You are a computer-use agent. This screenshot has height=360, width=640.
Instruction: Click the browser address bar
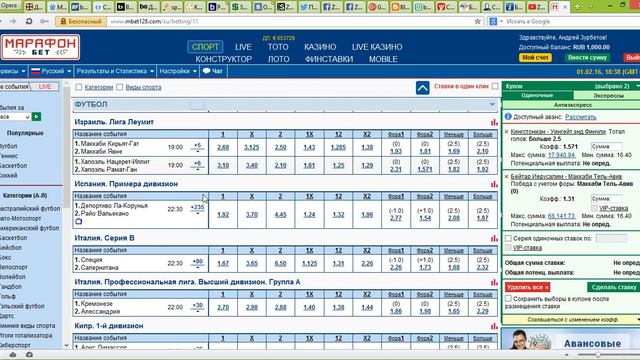[290, 21]
